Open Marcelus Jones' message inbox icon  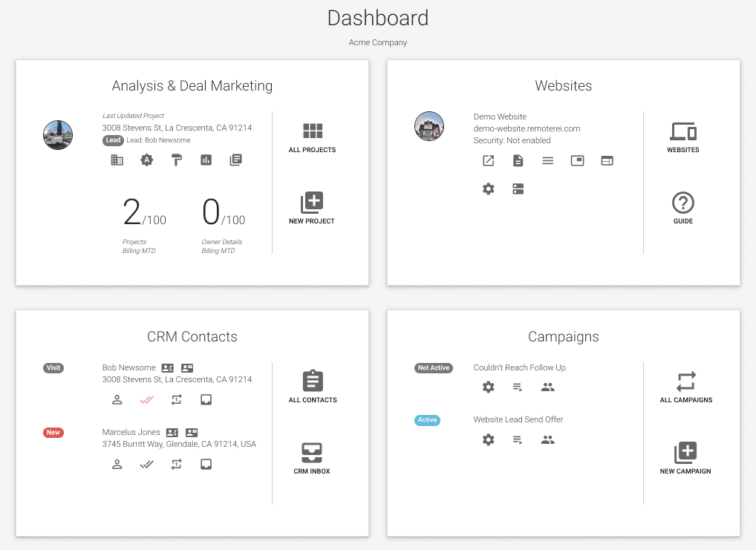coord(206,464)
